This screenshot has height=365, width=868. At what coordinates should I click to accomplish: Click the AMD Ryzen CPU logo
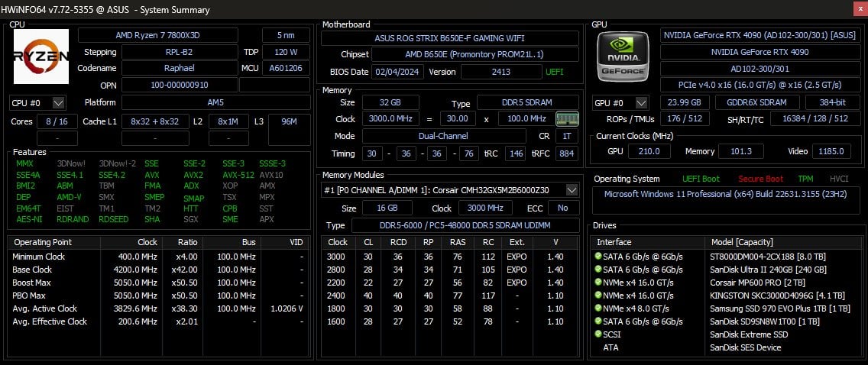[41, 57]
